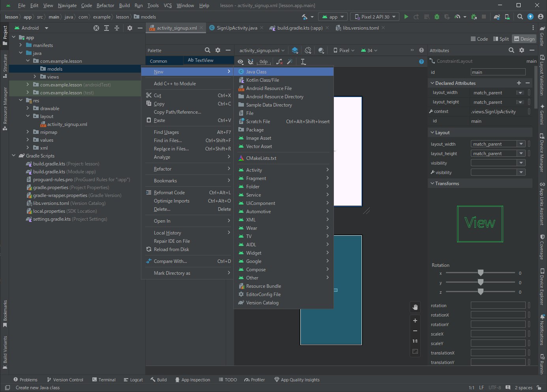Click the night mode icon in design toolbar

click(x=321, y=50)
